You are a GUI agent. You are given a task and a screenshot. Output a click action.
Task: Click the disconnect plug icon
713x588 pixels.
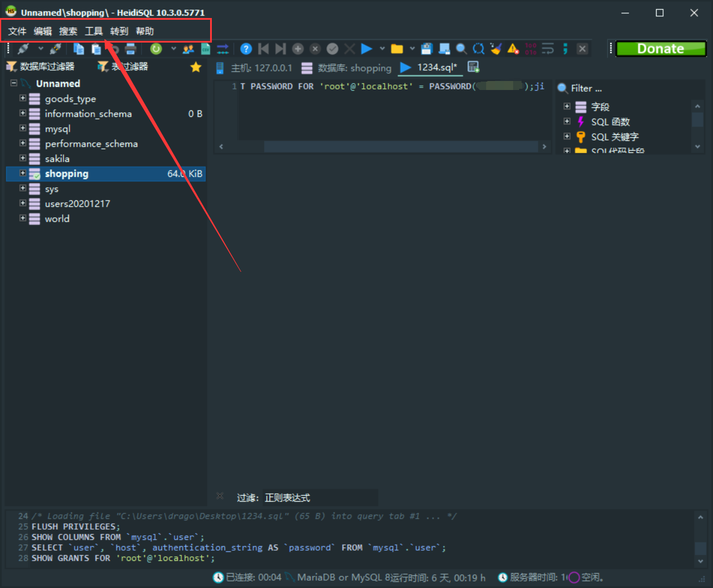pyautogui.click(x=55, y=49)
